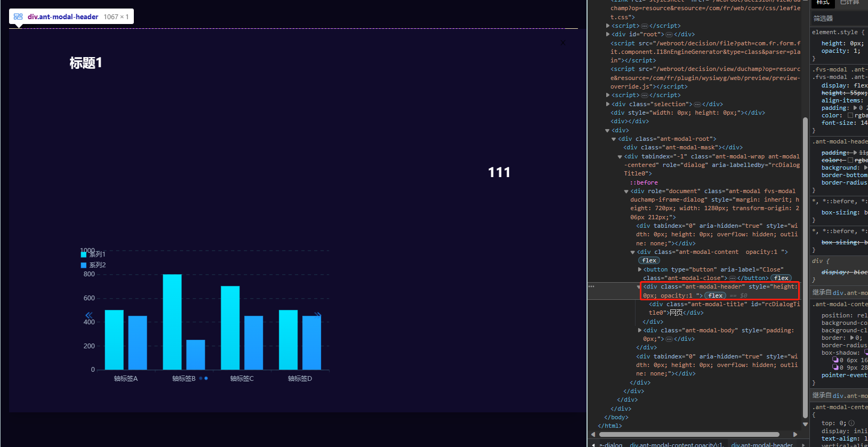This screenshot has height=447, width=868.
Task: Click the ellipsis of div id="root" node
Action: click(669, 35)
